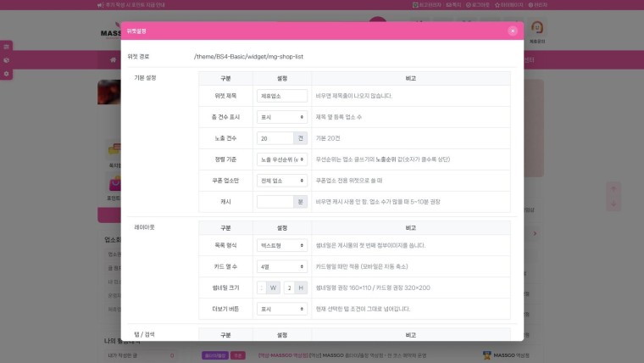Image resolution: width=644 pixels, height=363 pixels.
Task: Click the purple 홈타이/출장 tag at bottom
Action: pyautogui.click(x=214, y=355)
